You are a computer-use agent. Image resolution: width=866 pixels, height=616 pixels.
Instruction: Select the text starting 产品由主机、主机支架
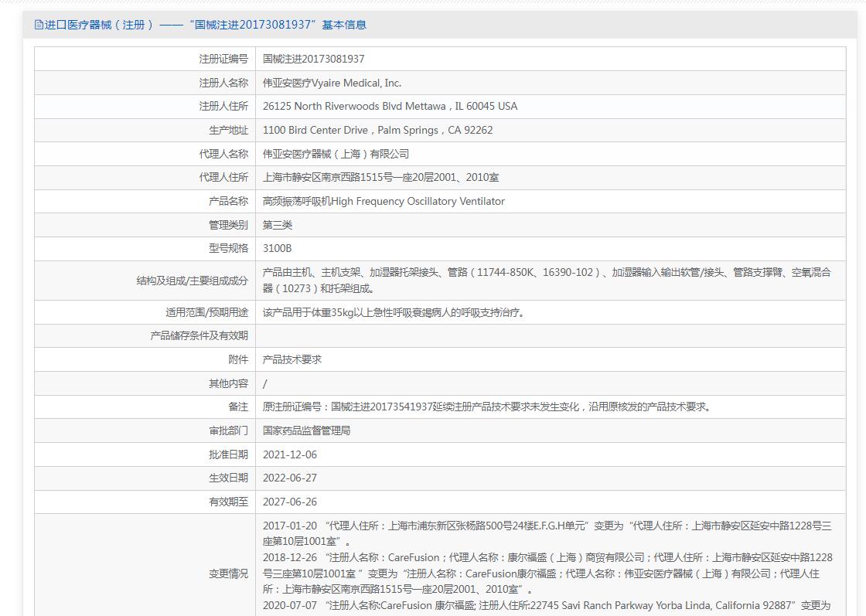(547, 281)
